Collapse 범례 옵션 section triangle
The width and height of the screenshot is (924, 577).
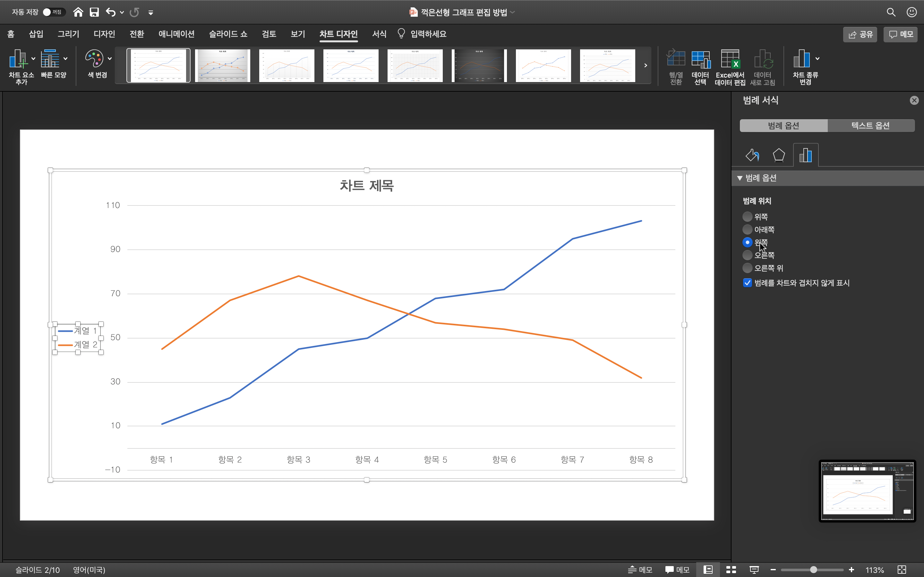coord(740,178)
